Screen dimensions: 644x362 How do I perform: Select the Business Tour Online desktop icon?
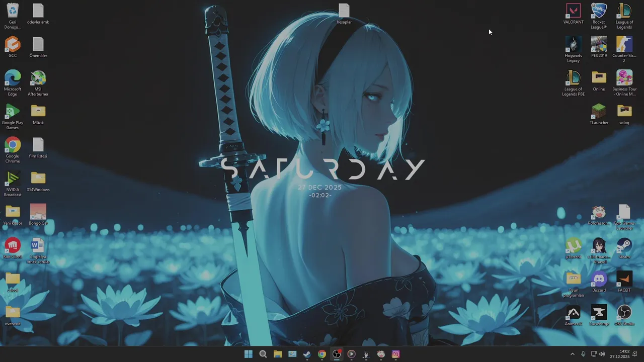(x=624, y=83)
